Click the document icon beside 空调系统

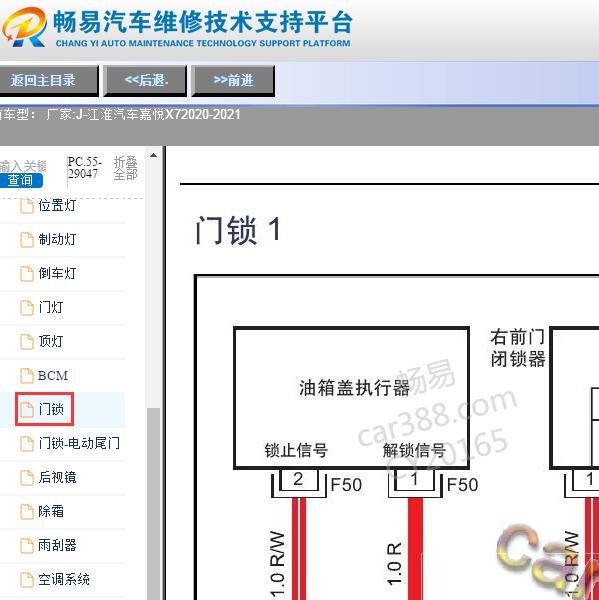point(26,580)
